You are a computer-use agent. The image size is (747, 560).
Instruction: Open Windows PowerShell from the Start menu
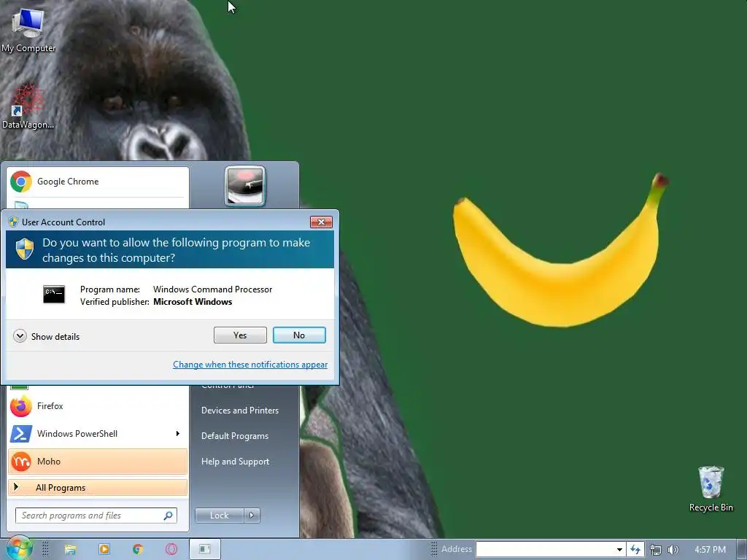(98, 434)
